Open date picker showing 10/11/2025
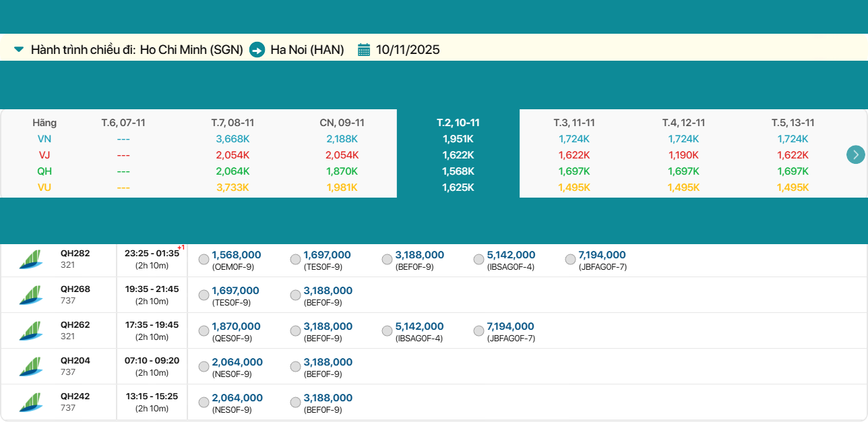 (408, 50)
